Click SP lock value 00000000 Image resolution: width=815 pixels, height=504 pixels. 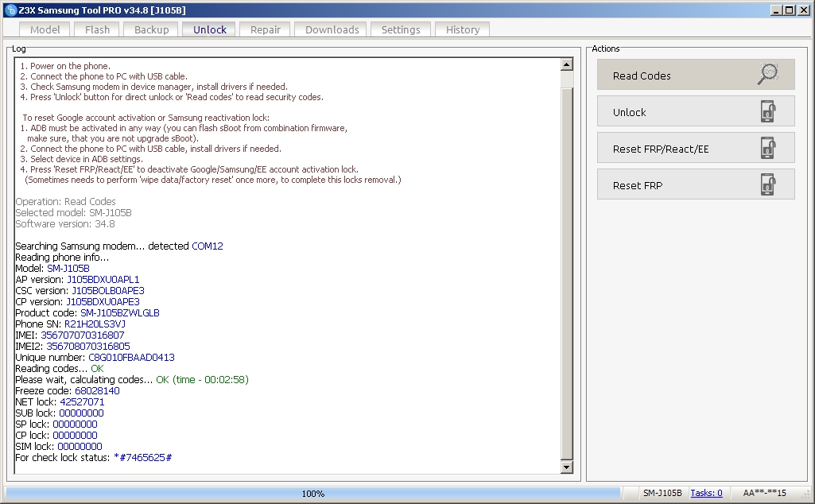pos(75,425)
